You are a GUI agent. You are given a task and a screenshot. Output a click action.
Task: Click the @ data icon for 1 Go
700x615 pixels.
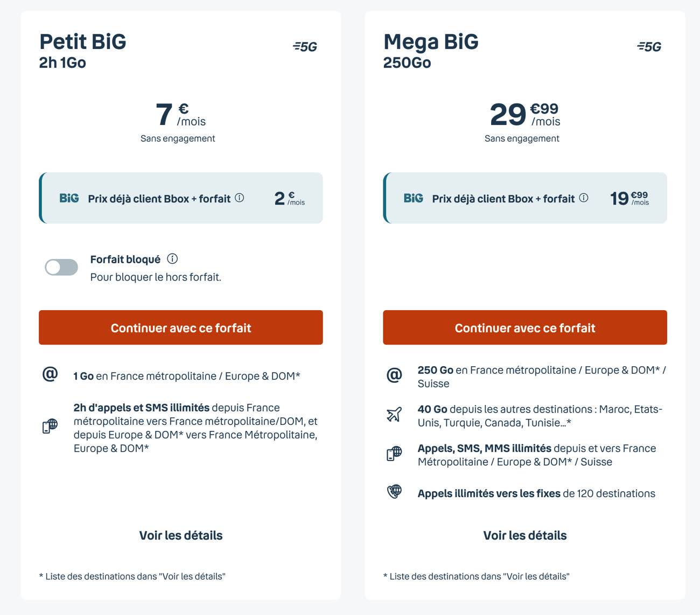click(x=50, y=374)
